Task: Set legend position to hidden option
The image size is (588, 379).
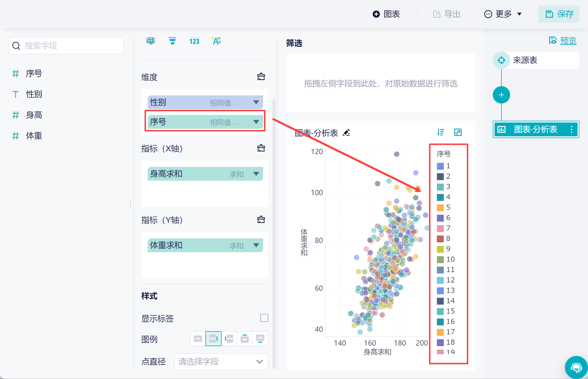Action: [x=198, y=339]
